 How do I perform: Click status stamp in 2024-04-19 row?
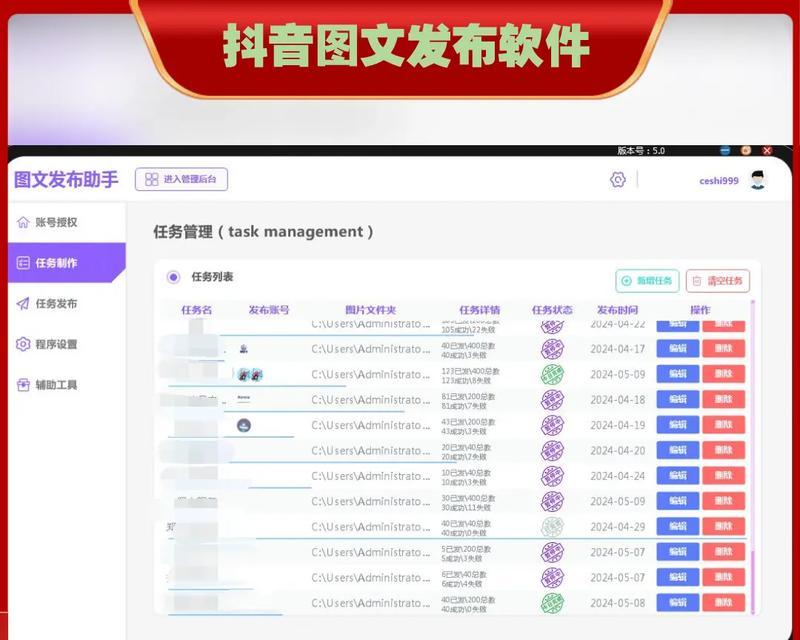(x=553, y=425)
